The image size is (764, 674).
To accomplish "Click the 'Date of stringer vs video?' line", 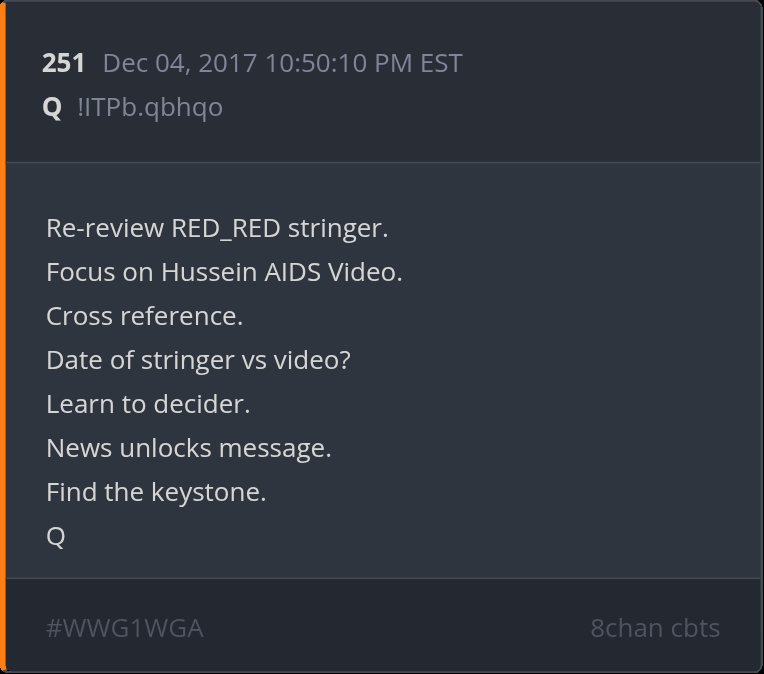I will (198, 361).
